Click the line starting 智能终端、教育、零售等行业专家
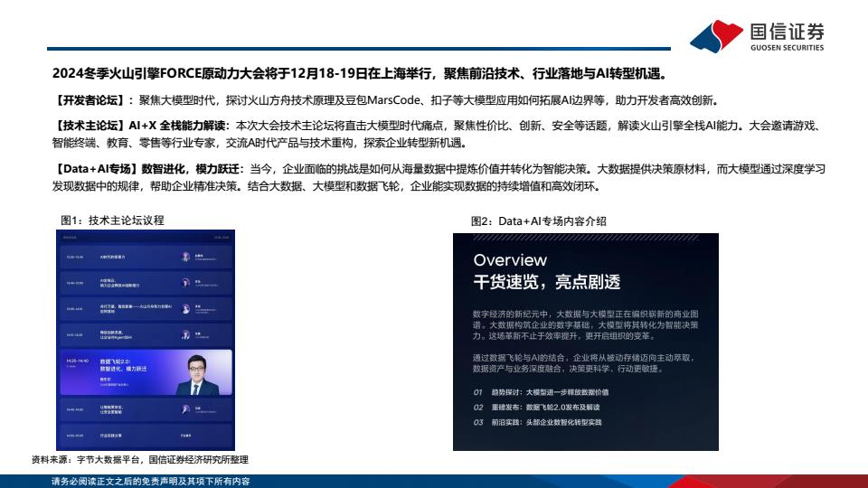This screenshot has height=488, width=868. [x=260, y=143]
